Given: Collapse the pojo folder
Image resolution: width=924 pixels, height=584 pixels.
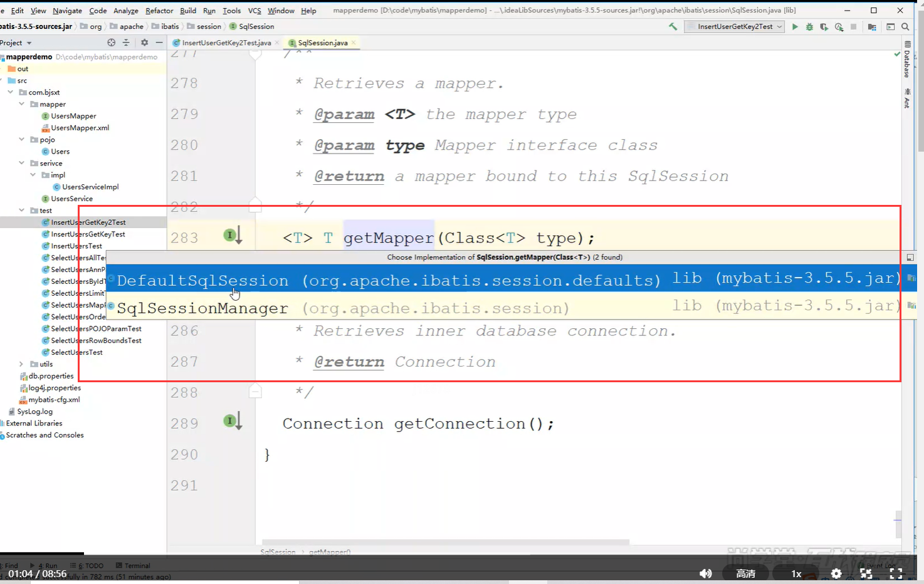Looking at the screenshot, I should [22, 139].
